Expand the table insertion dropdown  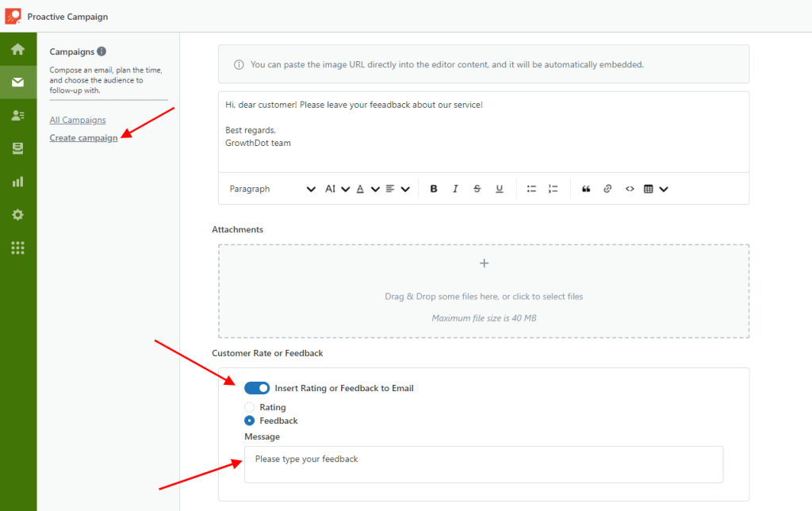pyautogui.click(x=664, y=189)
